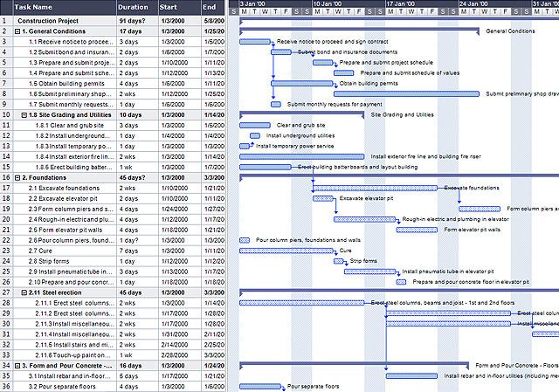This screenshot has width=559, height=392.
Task: Select the 2.9 Install pneumatic tube task
Action: pos(70,272)
